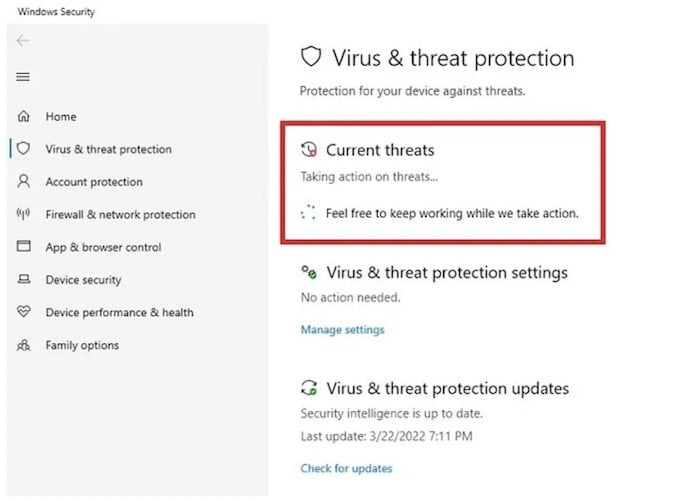Viewport: 700px width, 501px height.
Task: Click the back arrow icon
Action: coord(23,41)
